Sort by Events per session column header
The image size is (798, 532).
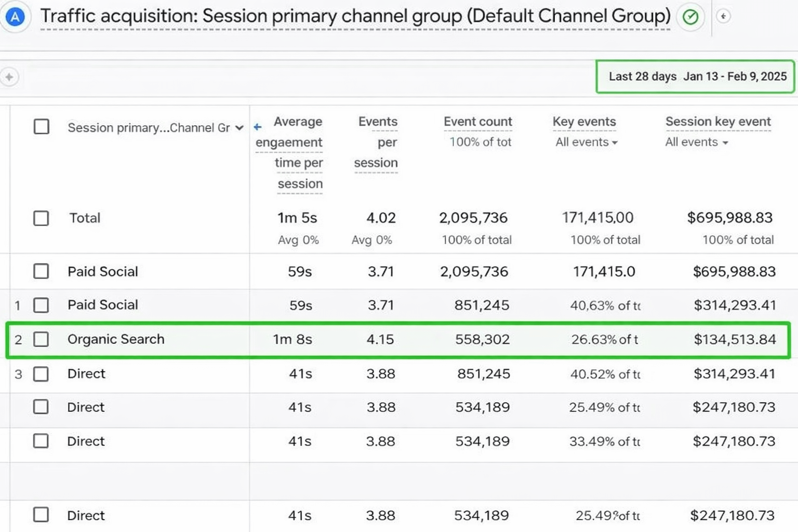click(x=377, y=142)
